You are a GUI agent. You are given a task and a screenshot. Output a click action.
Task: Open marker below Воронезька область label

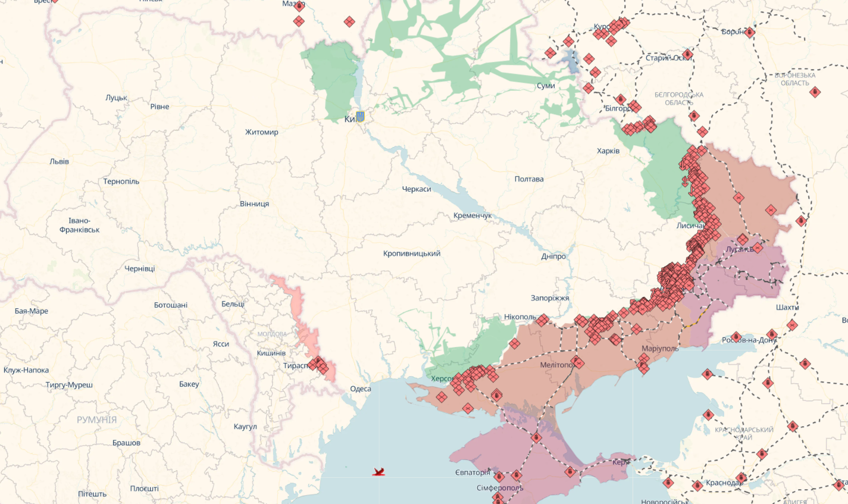click(x=815, y=92)
